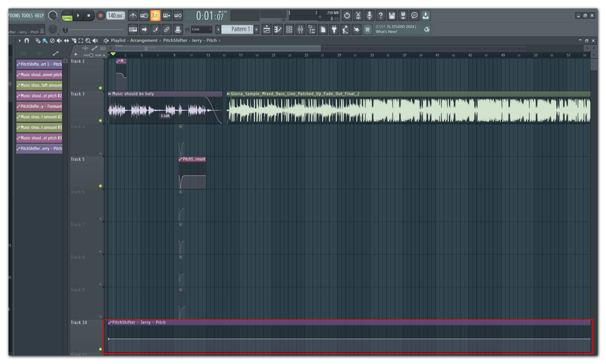This screenshot has height=364, width=606.
Task: Click the tempo 140.000 stepper
Action: (x=123, y=15)
